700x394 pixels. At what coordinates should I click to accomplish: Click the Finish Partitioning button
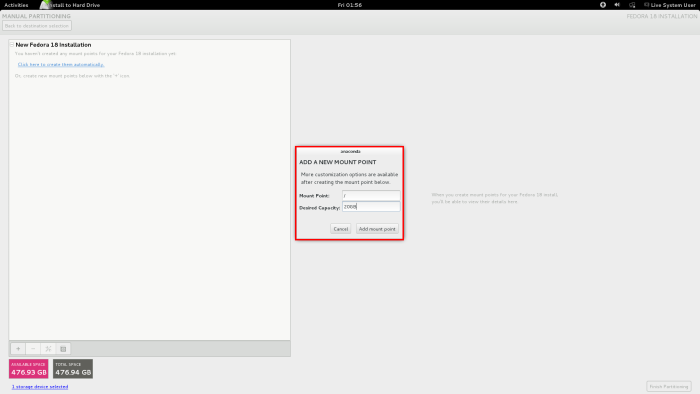(x=669, y=386)
